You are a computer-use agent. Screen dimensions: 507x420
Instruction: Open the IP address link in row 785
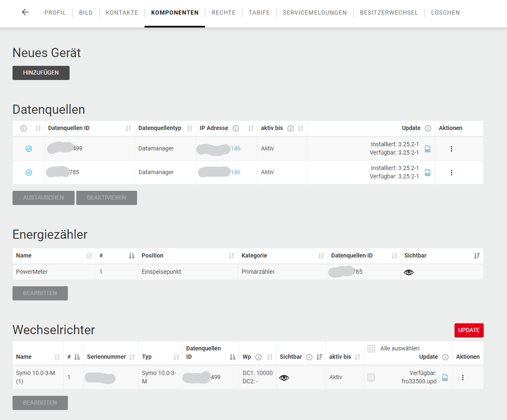click(235, 172)
